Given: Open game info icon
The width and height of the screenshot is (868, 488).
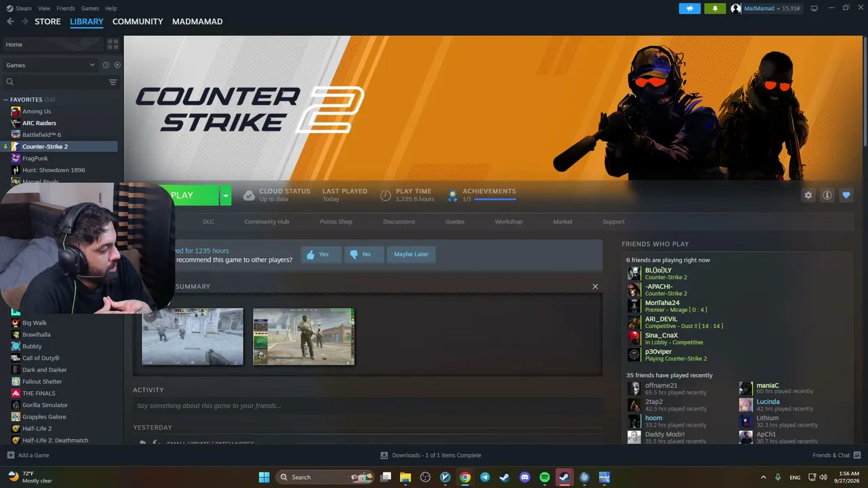Looking at the screenshot, I should (827, 195).
